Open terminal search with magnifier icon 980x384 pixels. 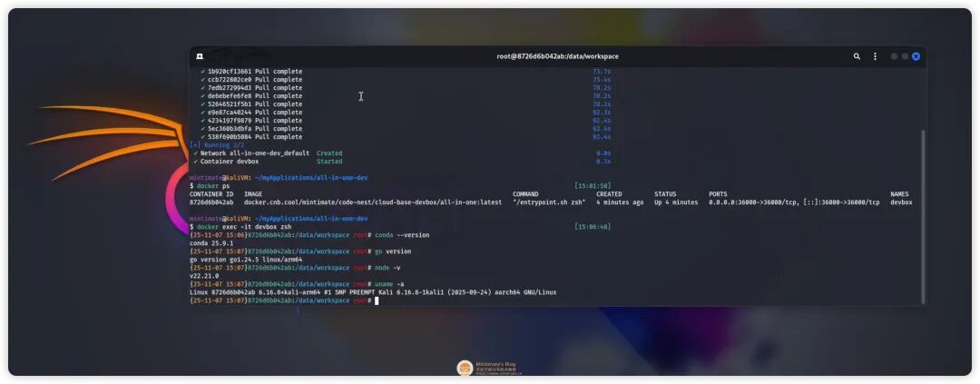point(857,56)
